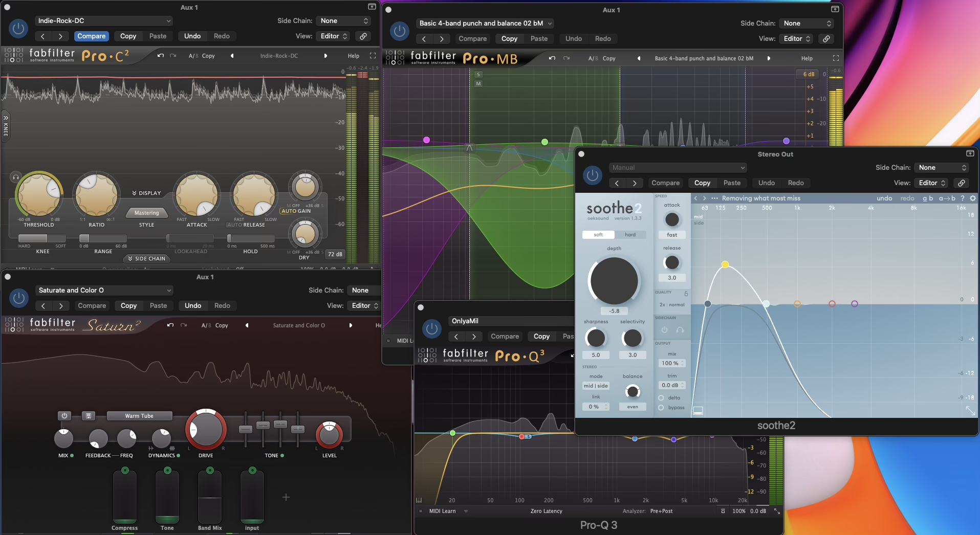Click the Pro-C 2 HOLD slider
This screenshot has width=980, height=535.
click(251, 238)
